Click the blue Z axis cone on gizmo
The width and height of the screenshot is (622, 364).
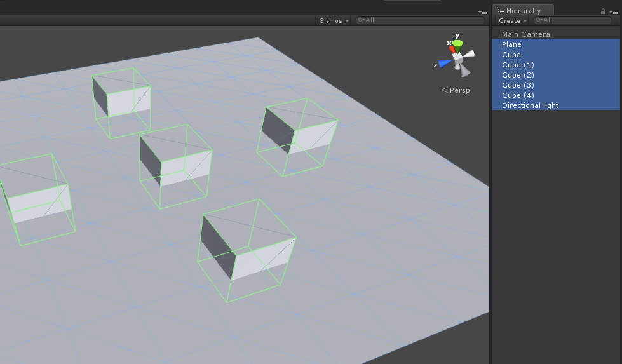pos(445,63)
